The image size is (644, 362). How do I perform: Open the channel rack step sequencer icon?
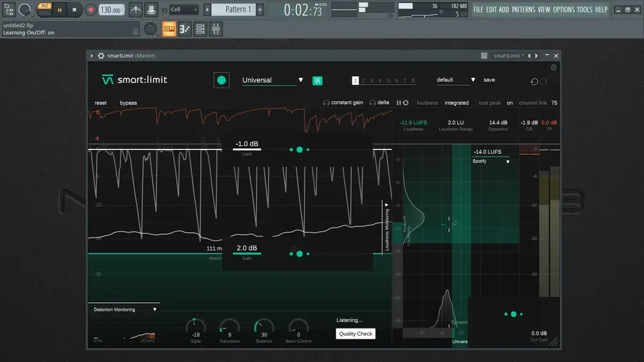(184, 29)
